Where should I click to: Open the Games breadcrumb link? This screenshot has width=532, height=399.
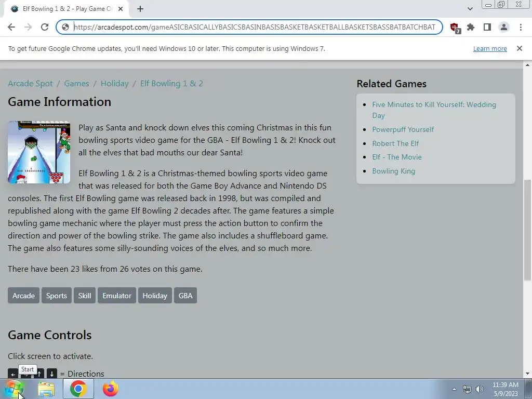click(76, 84)
